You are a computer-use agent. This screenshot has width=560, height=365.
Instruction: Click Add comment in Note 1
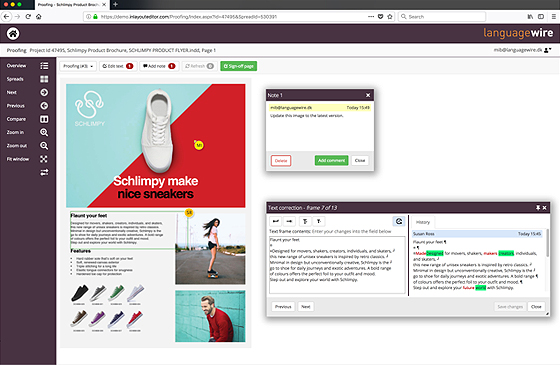[331, 160]
